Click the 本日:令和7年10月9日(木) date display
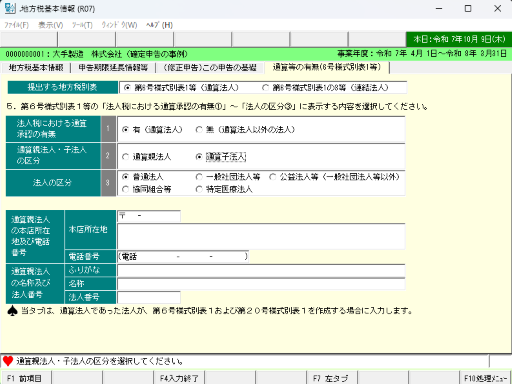 coord(459,39)
